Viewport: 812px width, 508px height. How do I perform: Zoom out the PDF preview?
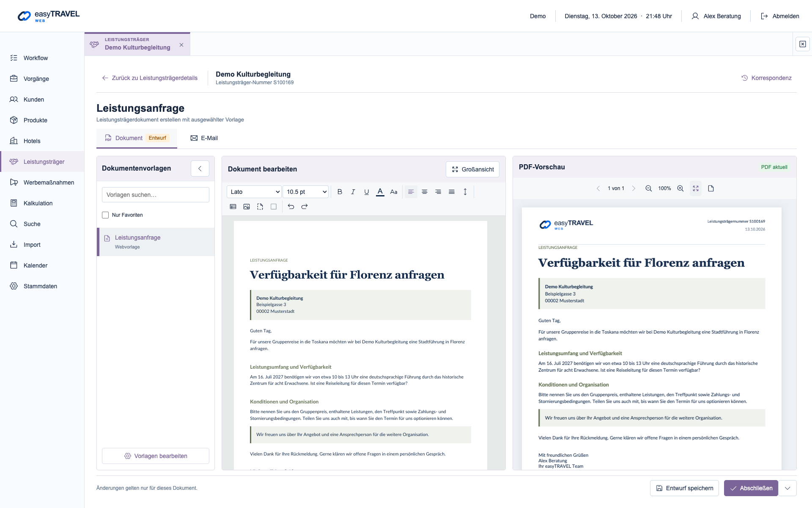648,188
